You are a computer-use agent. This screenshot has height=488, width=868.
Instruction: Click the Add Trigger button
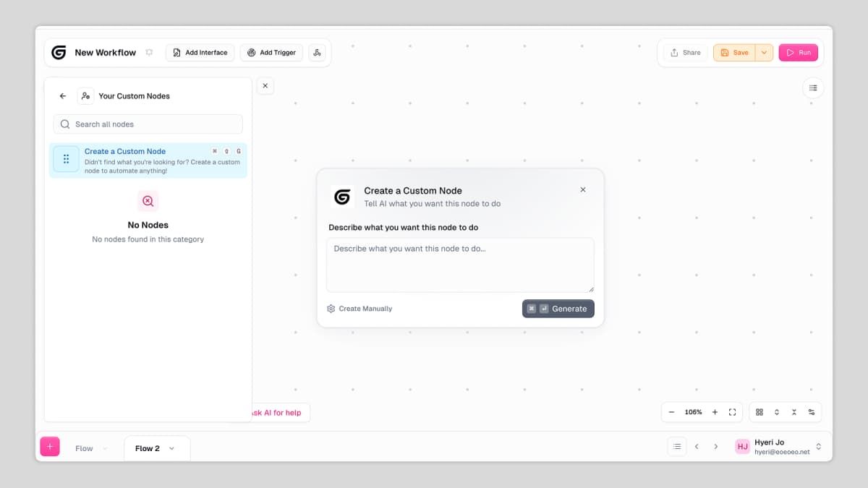pyautogui.click(x=272, y=53)
